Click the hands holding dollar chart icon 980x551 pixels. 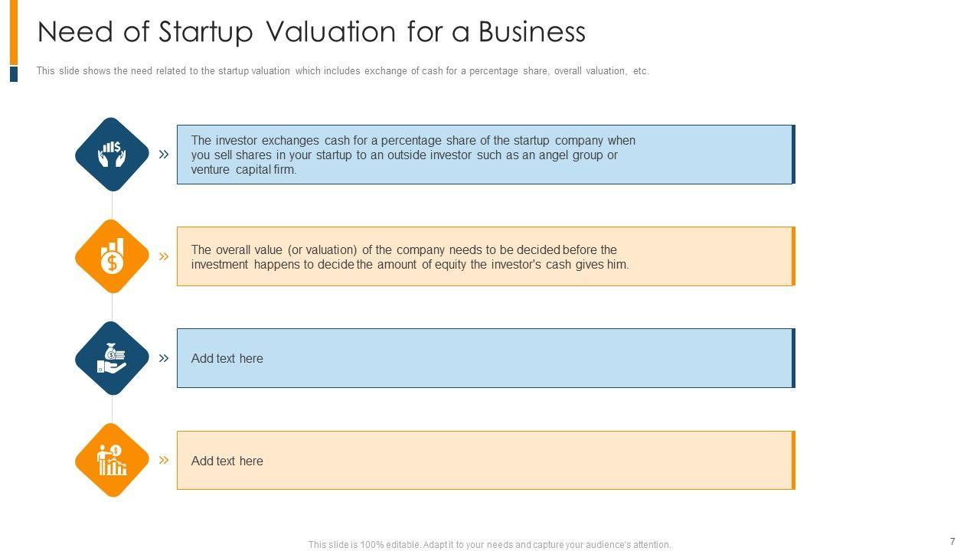click(x=112, y=155)
